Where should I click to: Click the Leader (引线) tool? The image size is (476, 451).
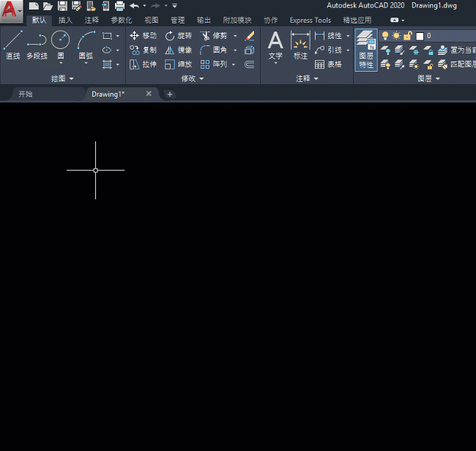coord(329,50)
